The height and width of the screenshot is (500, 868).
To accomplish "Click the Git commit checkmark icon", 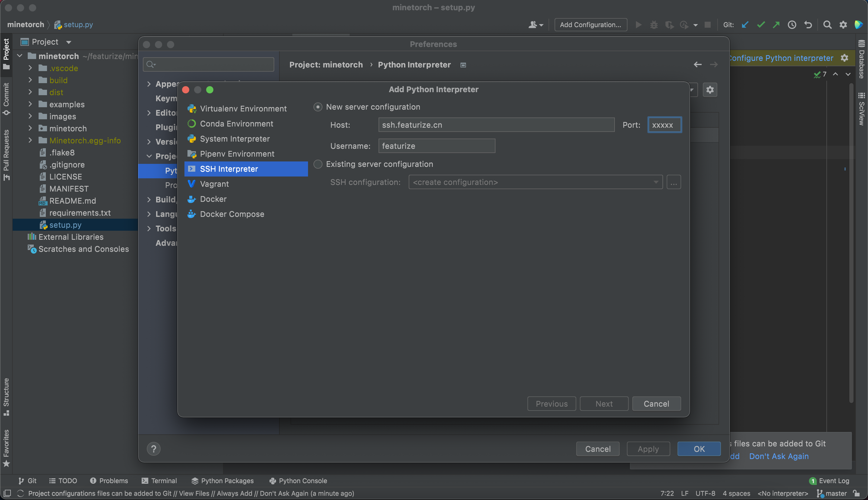I will pyautogui.click(x=761, y=25).
